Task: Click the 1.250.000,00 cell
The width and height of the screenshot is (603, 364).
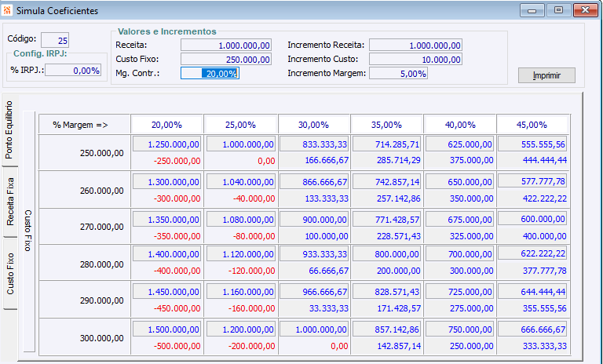Action: pyautogui.click(x=167, y=144)
